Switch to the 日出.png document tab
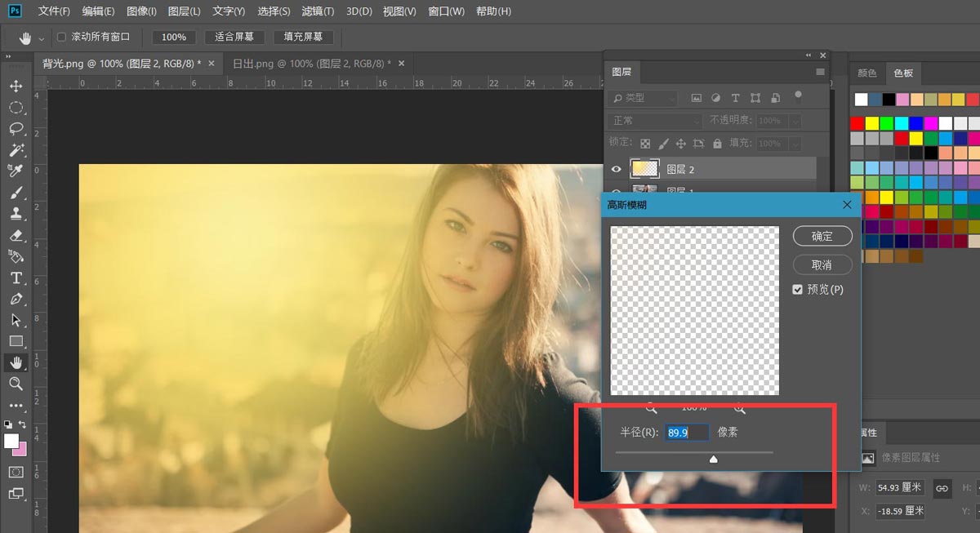Screen dimensions: 980x533 coord(311,63)
